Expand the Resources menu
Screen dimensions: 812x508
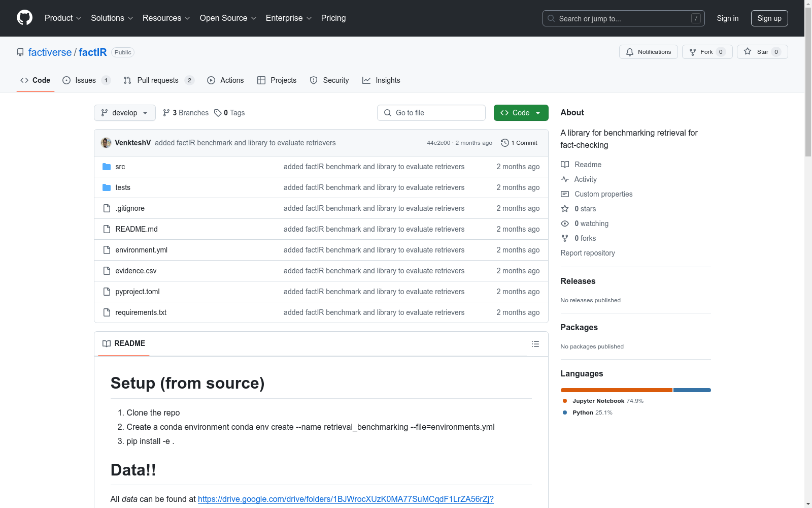click(166, 18)
